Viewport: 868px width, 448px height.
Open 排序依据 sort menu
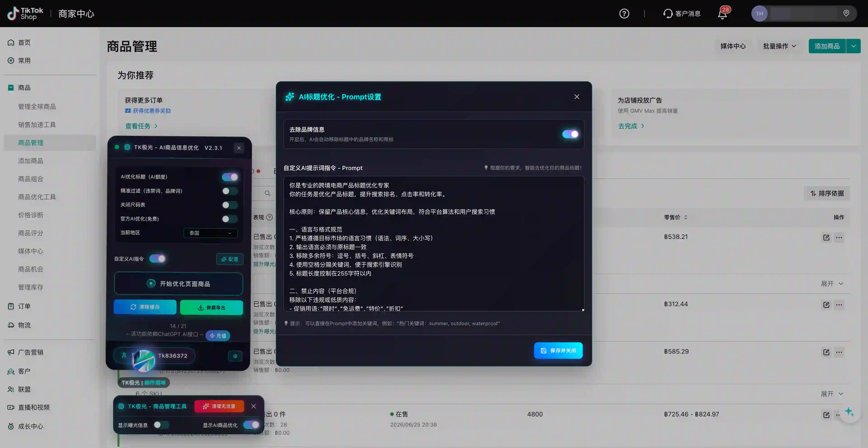click(x=827, y=193)
